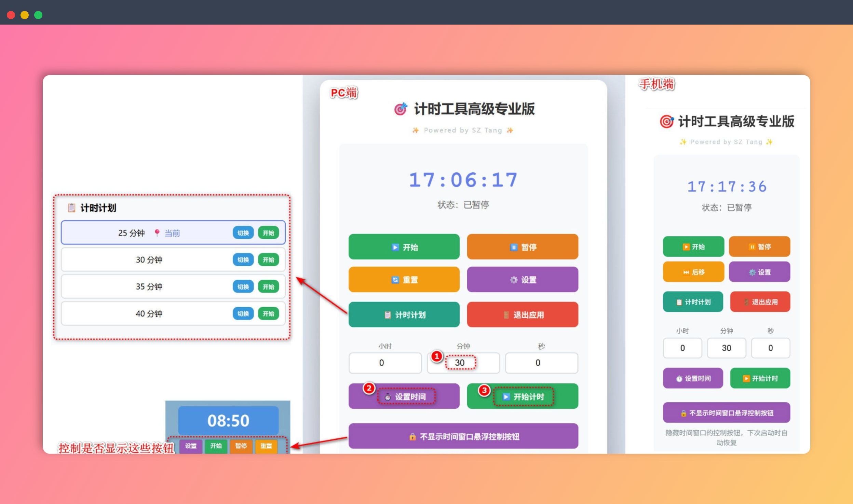Click the 小时 input field in PC panel

click(x=385, y=363)
